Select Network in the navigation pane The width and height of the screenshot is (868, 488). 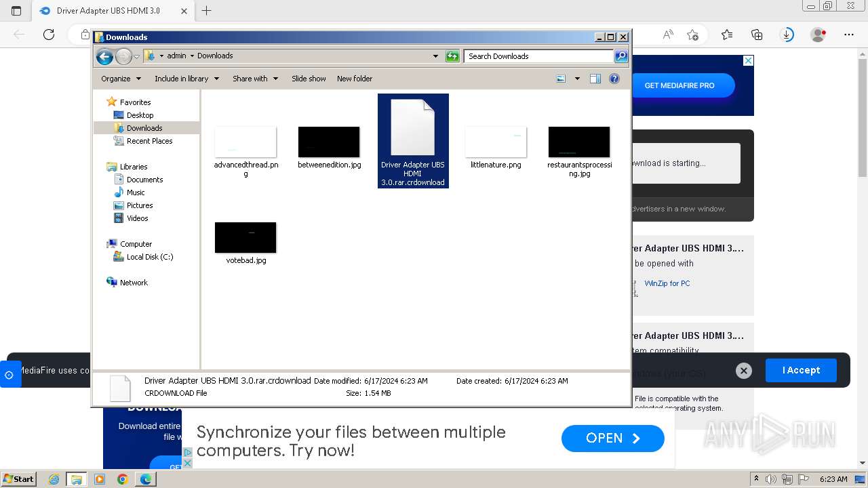[x=134, y=283]
